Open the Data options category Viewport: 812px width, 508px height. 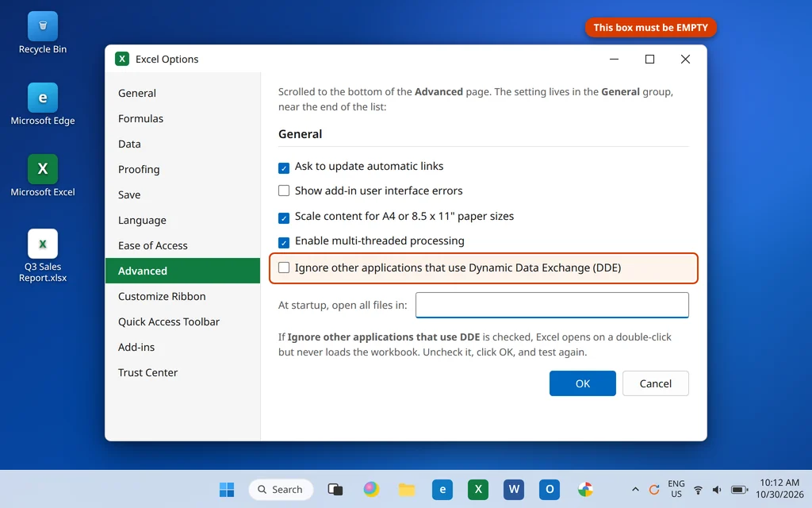182,144
